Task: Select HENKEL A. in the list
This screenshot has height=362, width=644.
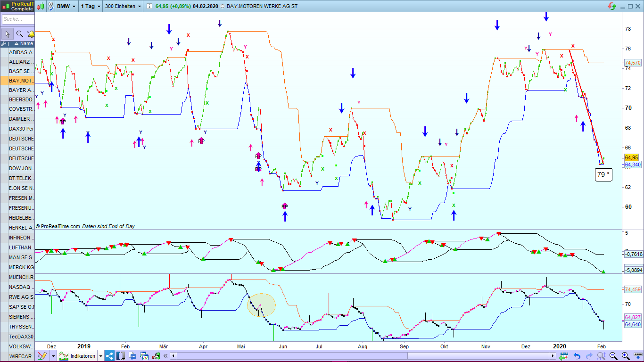Action: (21, 228)
